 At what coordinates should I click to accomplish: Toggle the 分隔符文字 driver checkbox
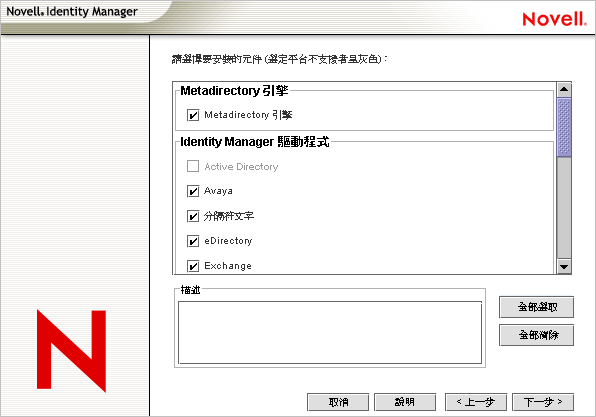pyautogui.click(x=193, y=216)
